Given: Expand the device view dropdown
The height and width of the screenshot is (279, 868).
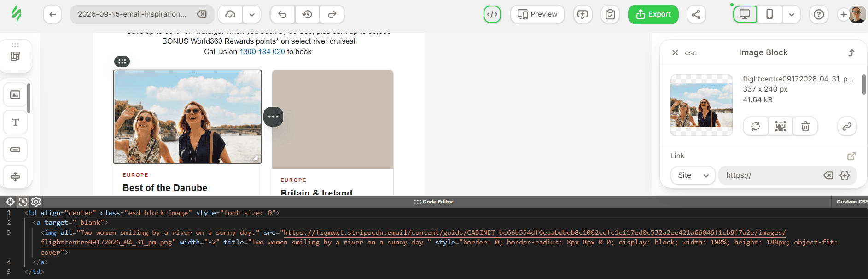Looking at the screenshot, I should tap(792, 14).
